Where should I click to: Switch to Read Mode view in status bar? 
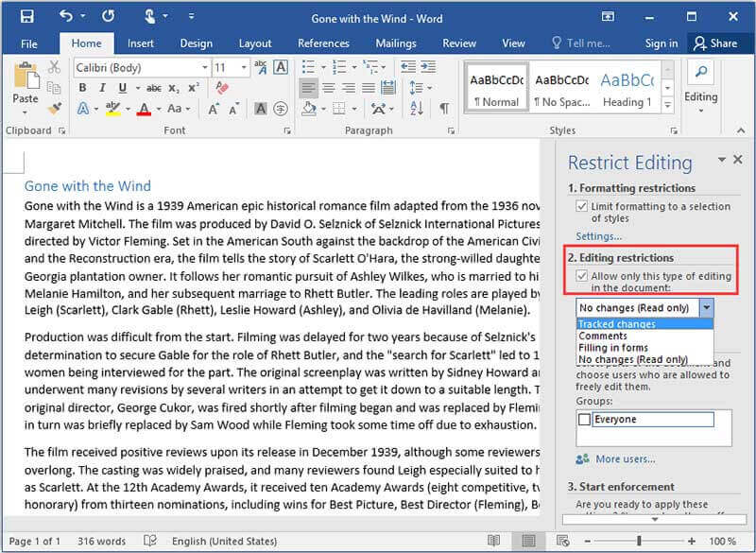493,541
